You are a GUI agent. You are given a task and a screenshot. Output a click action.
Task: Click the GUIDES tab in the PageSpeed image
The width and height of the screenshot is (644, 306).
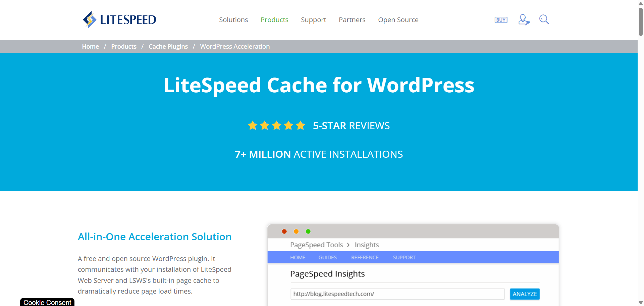tap(327, 257)
